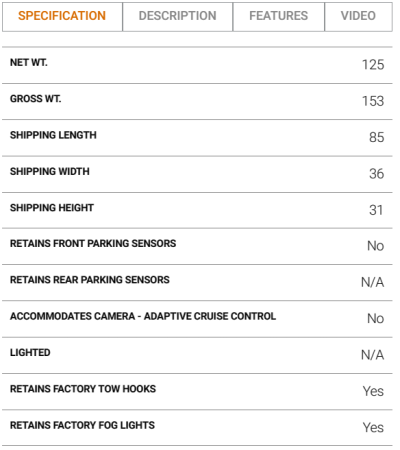Click the Gross Wt. row label

coord(36,99)
